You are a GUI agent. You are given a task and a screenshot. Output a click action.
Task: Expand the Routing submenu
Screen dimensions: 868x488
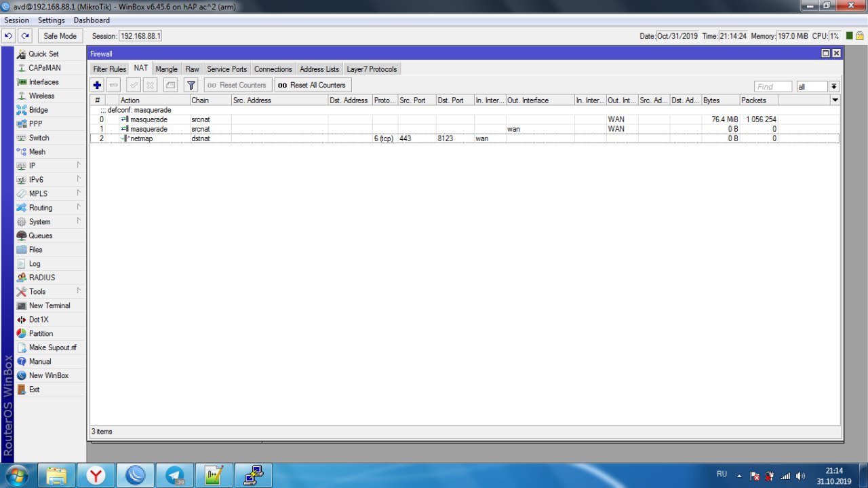pyautogui.click(x=51, y=208)
